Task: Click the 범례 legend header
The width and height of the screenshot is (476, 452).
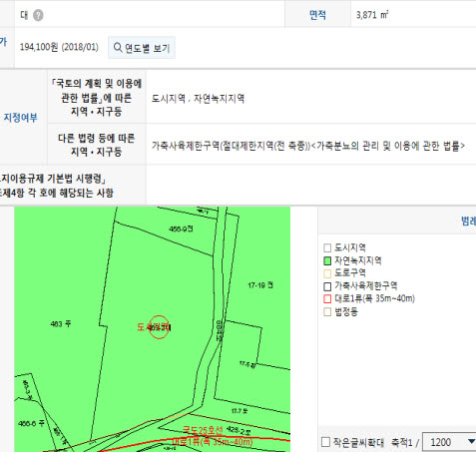Action: (x=468, y=221)
